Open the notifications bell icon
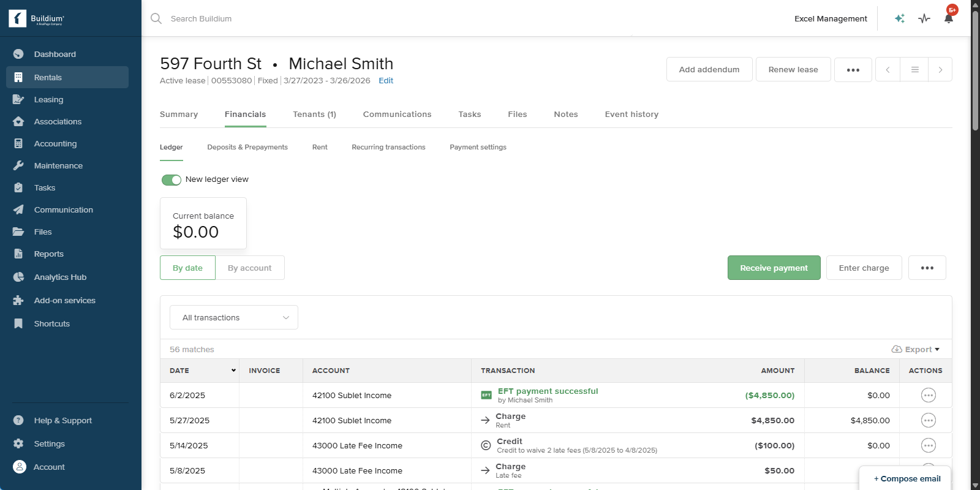Image resolution: width=980 pixels, height=490 pixels. tap(948, 18)
